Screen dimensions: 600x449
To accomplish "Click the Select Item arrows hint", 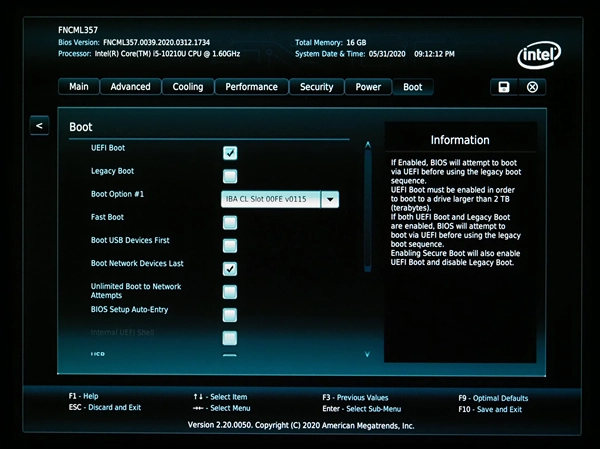I will pos(220,397).
